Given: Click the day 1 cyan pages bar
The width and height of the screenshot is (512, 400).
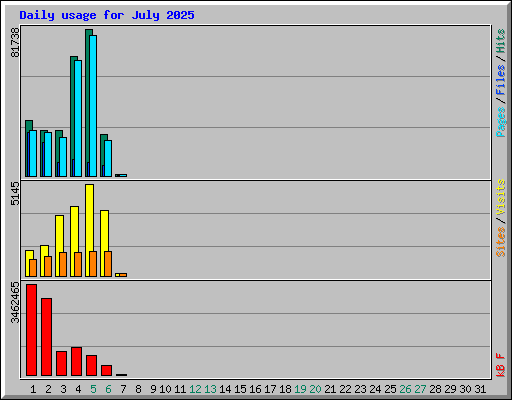Looking at the screenshot, I should click(x=33, y=153).
